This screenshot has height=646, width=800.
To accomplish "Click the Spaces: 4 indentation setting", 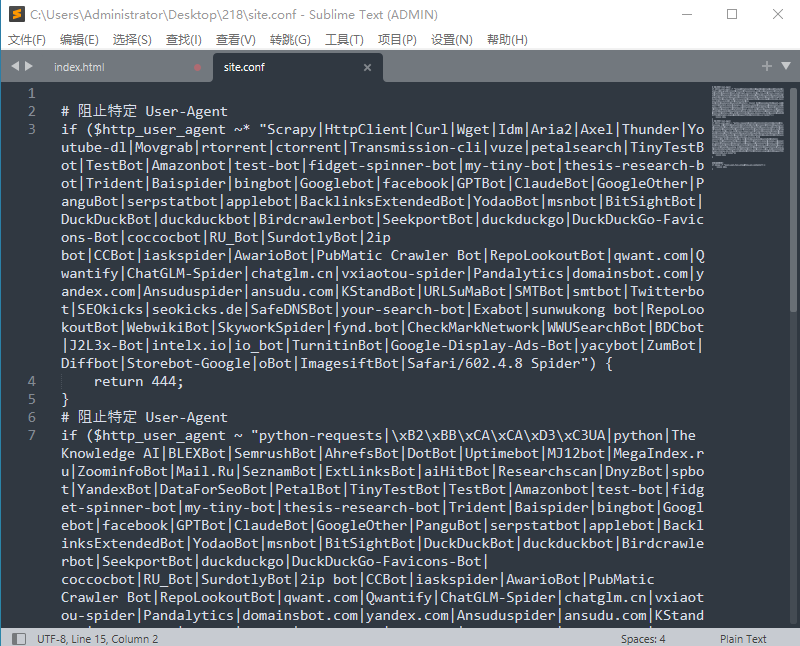I will pos(643,639).
